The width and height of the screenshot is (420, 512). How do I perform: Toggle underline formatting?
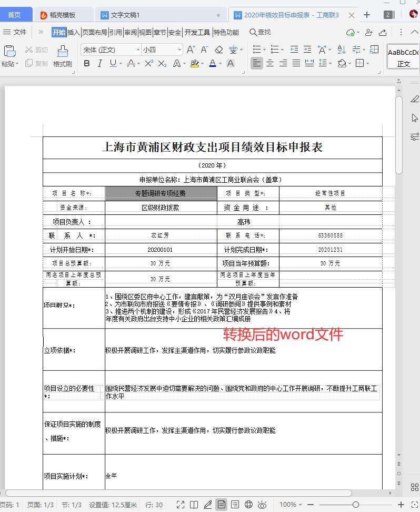point(113,63)
